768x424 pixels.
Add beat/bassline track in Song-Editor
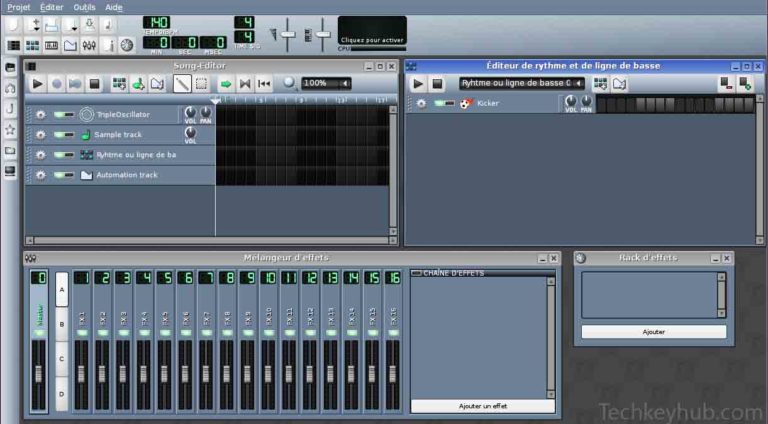click(x=119, y=84)
